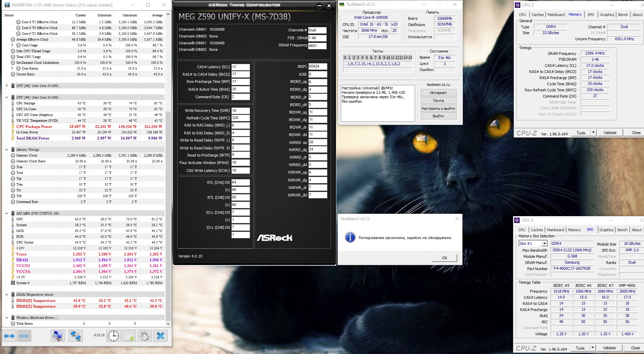This screenshot has width=644, height=354.
Task: Start logging with the sheet-plus icon
Action: (129, 336)
